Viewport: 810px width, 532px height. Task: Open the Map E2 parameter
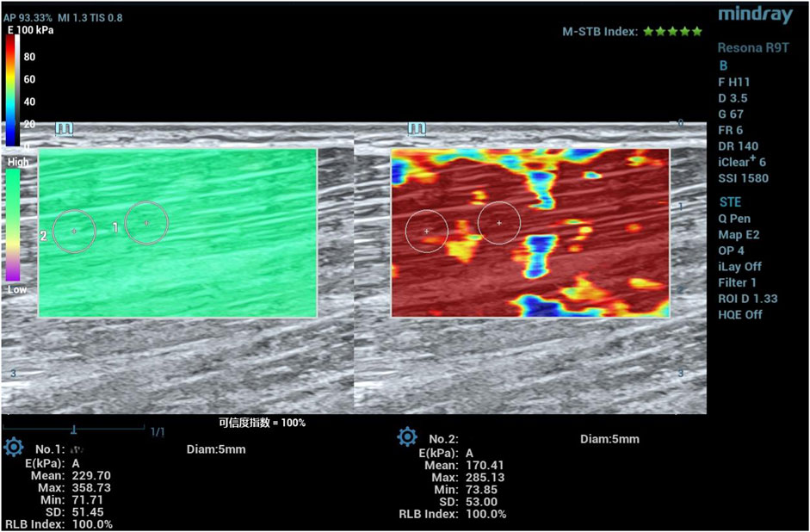tap(739, 234)
